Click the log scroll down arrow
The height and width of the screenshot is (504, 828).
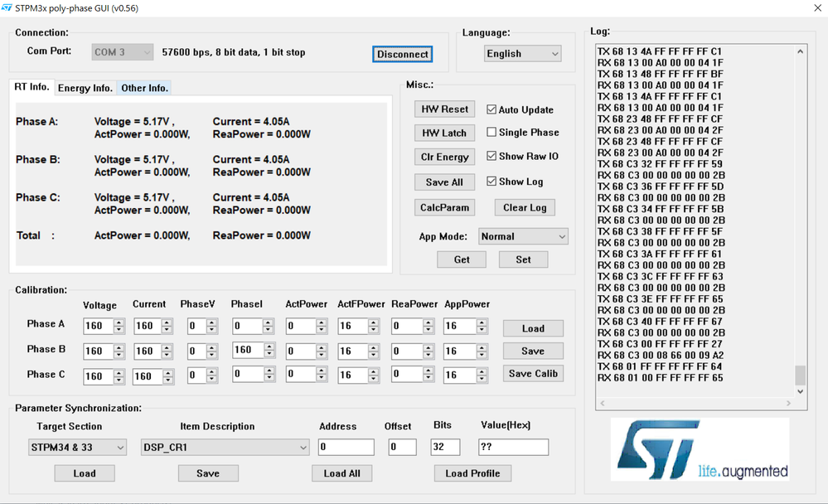point(800,391)
